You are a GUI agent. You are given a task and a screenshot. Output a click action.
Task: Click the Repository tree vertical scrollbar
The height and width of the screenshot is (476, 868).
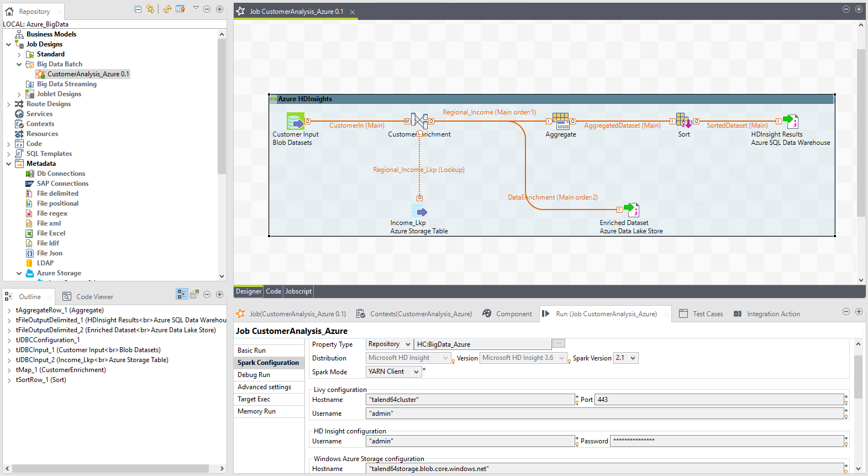pos(222,106)
